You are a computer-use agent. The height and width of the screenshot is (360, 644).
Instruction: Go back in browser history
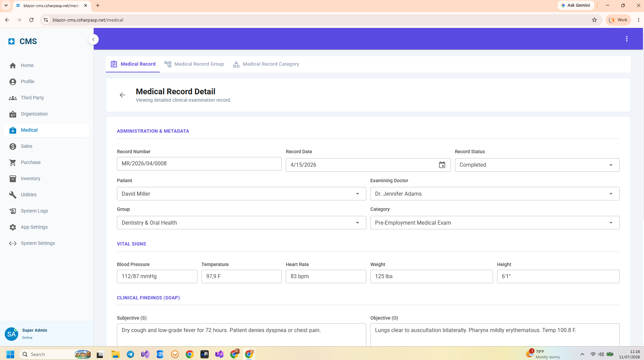coord(7,20)
